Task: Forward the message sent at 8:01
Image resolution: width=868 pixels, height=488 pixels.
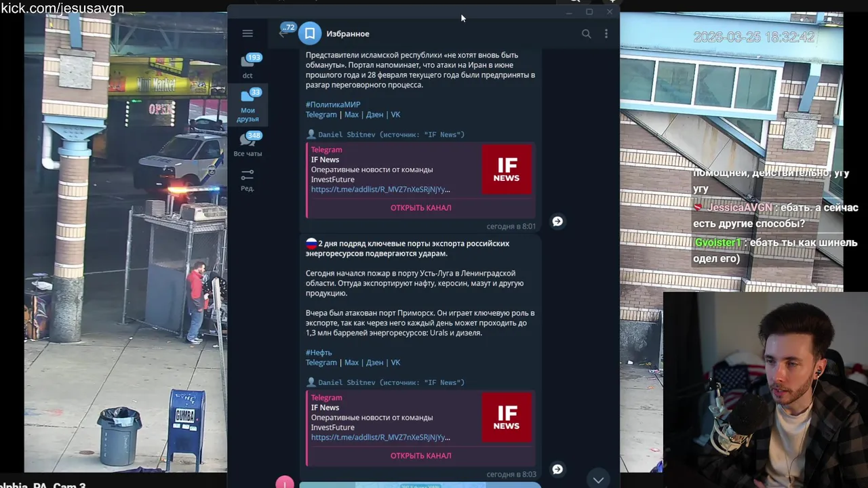Action: point(557,221)
